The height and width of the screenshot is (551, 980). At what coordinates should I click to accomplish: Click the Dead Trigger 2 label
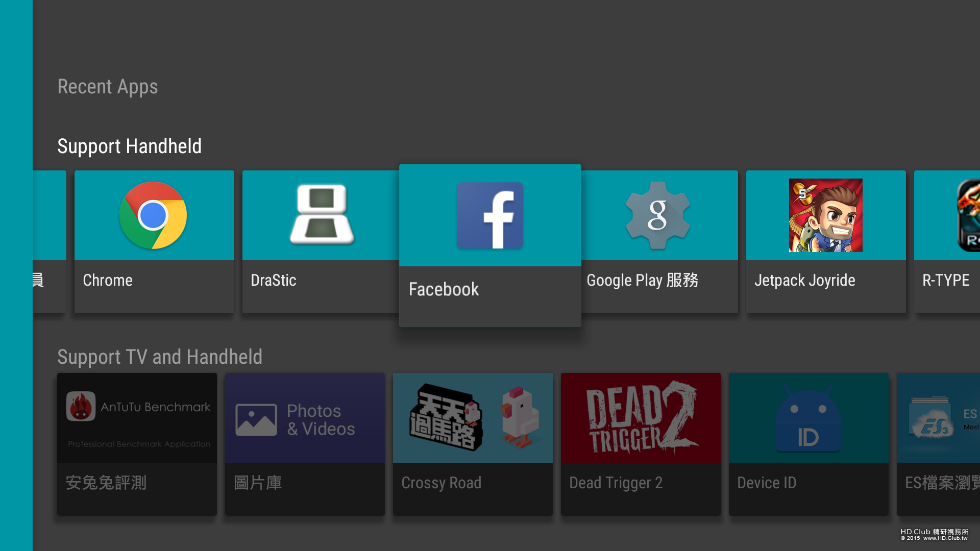(x=616, y=483)
